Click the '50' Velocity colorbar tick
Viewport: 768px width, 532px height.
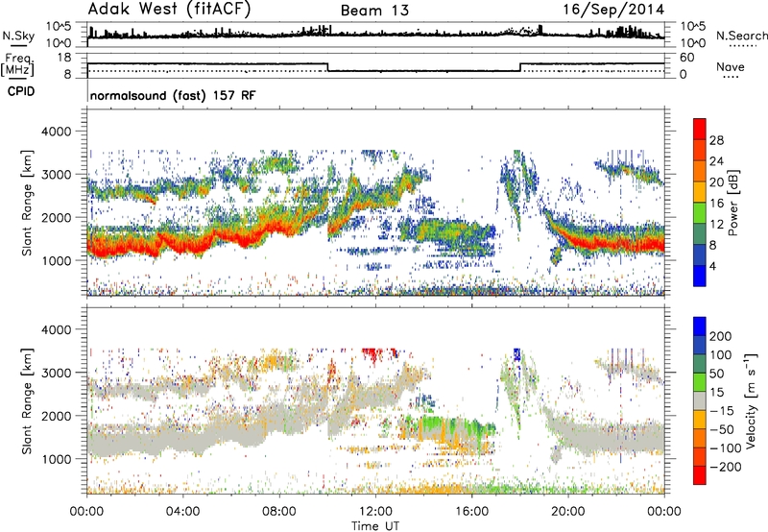click(x=717, y=374)
